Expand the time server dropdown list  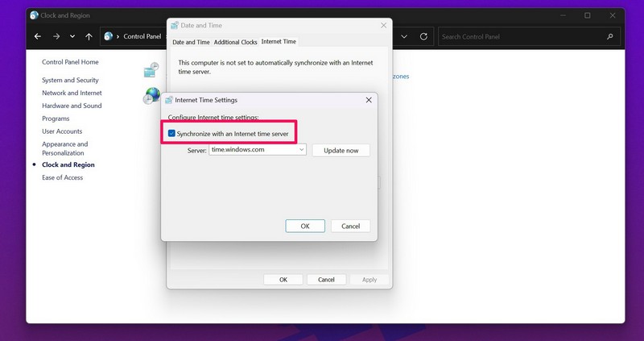click(x=301, y=150)
